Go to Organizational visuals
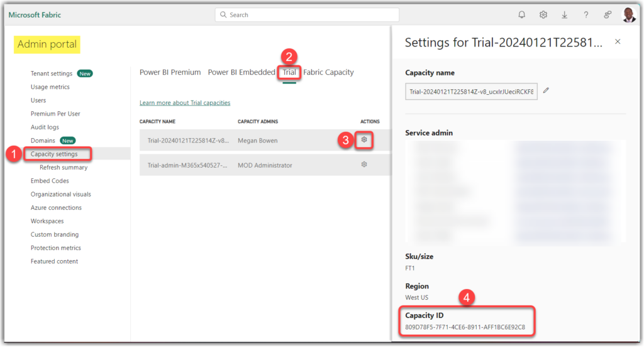The image size is (644, 348). point(61,194)
